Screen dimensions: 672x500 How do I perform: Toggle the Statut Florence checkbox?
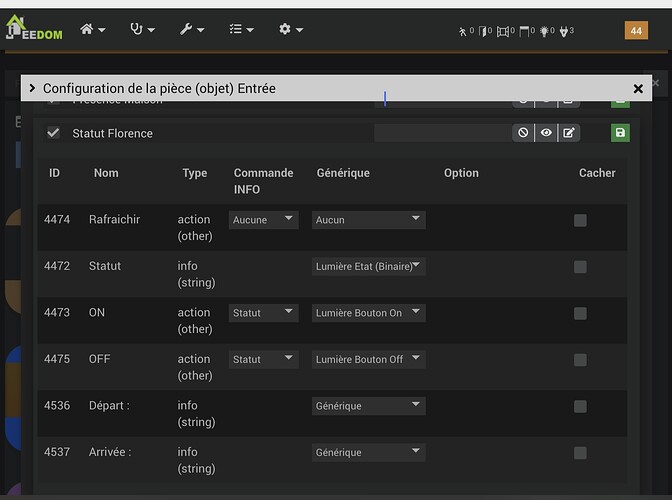53,133
